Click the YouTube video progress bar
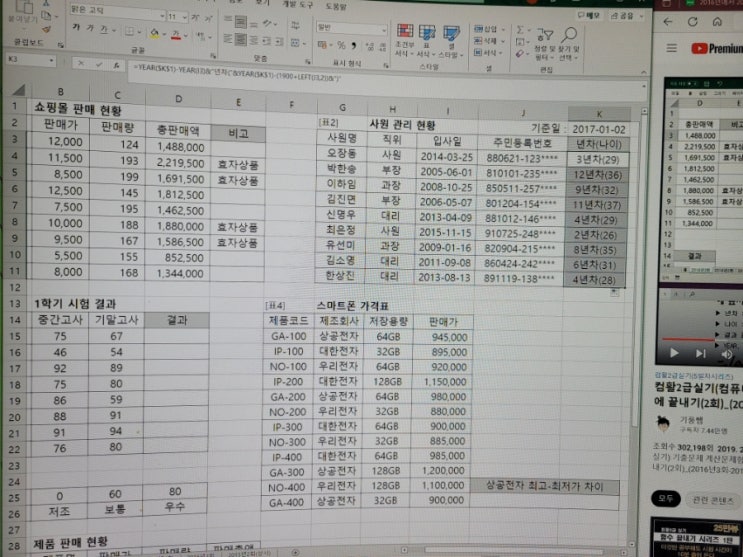743x557 pixels. point(701,339)
